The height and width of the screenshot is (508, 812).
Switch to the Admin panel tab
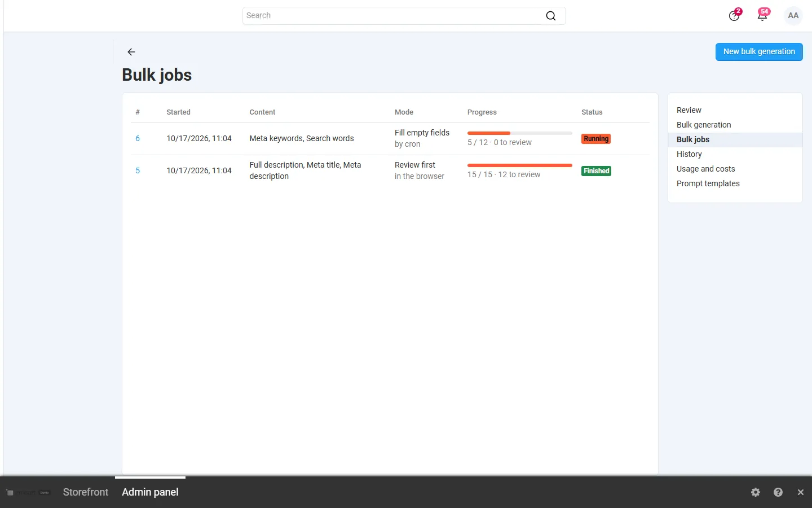[x=150, y=492]
